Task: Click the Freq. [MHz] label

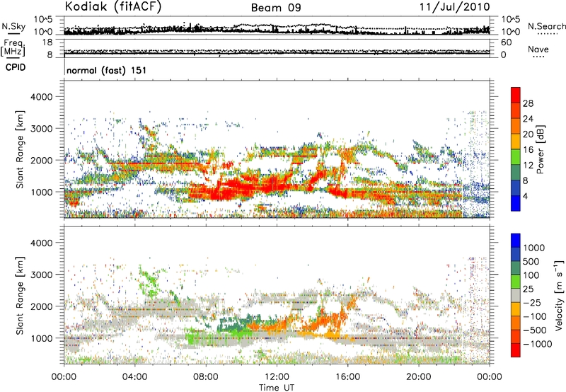Action: click(13, 47)
